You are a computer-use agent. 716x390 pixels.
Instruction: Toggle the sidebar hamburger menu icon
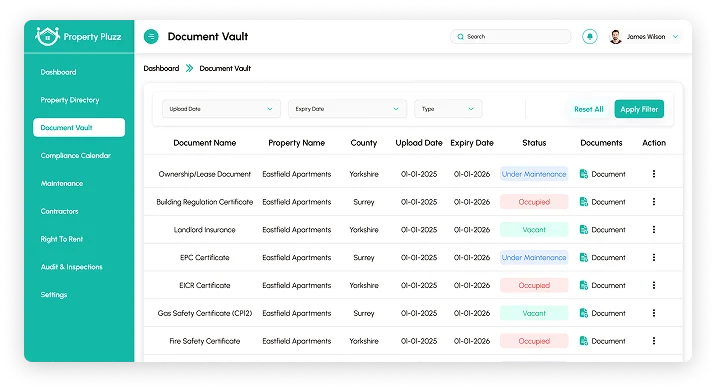tap(151, 37)
